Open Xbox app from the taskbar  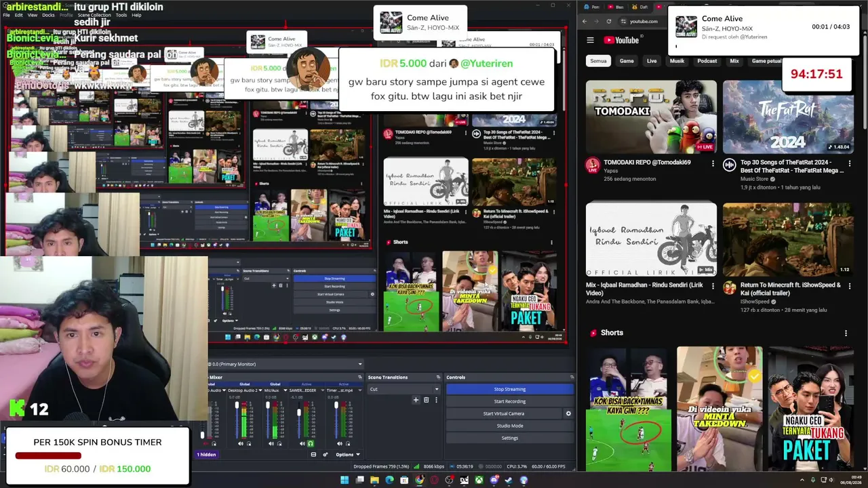click(x=479, y=480)
